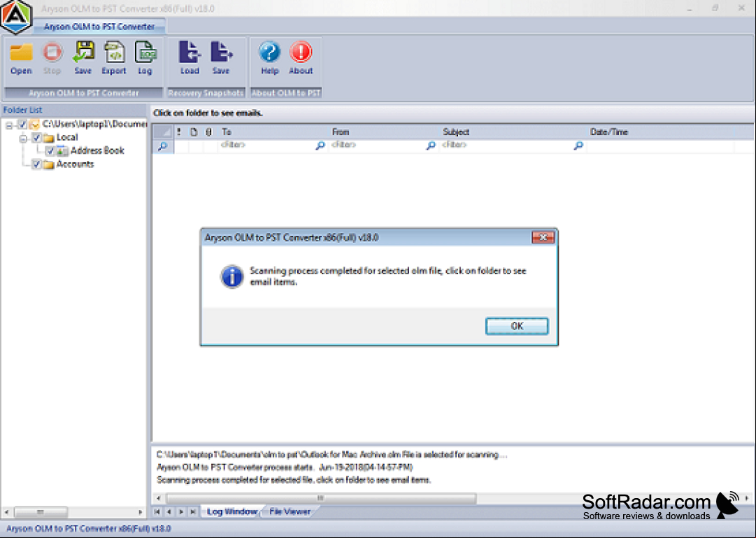Click the red About icon
The image size is (756, 538).
tap(301, 58)
